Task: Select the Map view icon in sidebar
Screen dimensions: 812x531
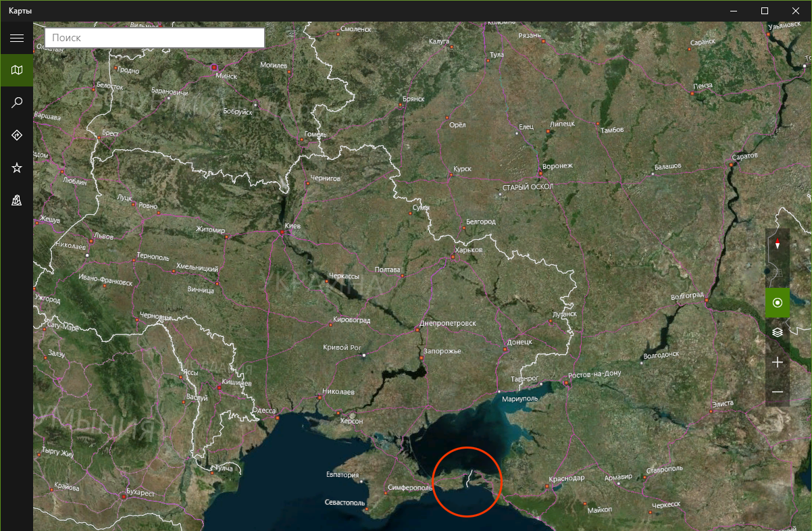Action: [16, 70]
